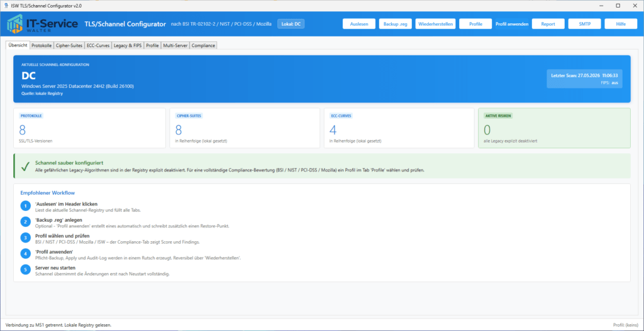Image resolution: width=644 pixels, height=331 pixels.
Task: Click the Wiederherstellen button
Action: pos(436,24)
